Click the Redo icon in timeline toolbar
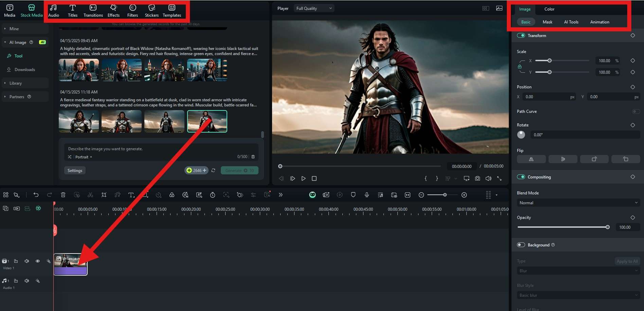 coord(50,195)
